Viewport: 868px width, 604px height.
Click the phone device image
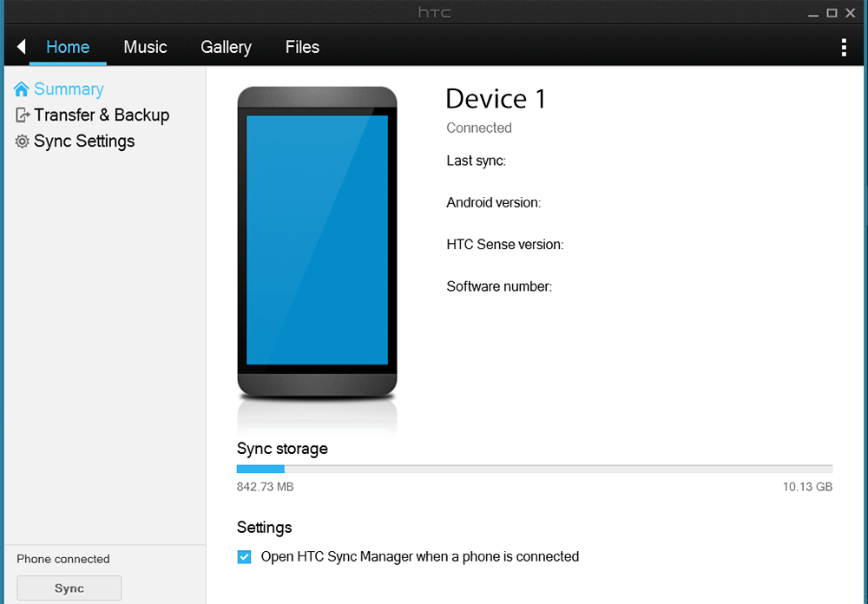tap(317, 242)
